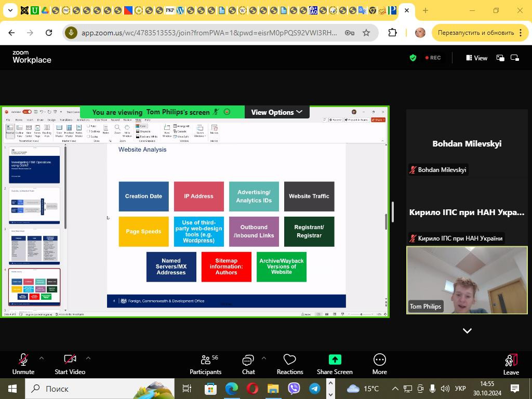532x399 pixels.
Task: Bookmark this page with star icon
Action: coord(366,33)
